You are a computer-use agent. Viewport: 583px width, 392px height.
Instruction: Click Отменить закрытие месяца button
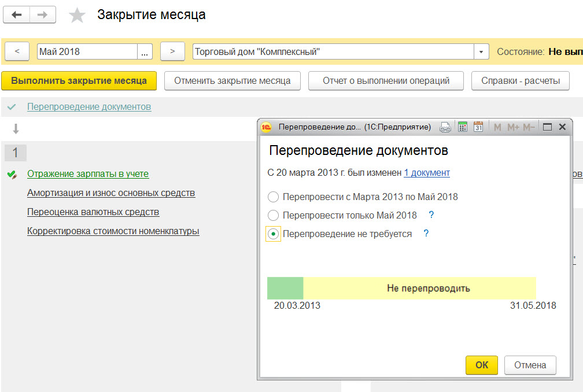(233, 80)
